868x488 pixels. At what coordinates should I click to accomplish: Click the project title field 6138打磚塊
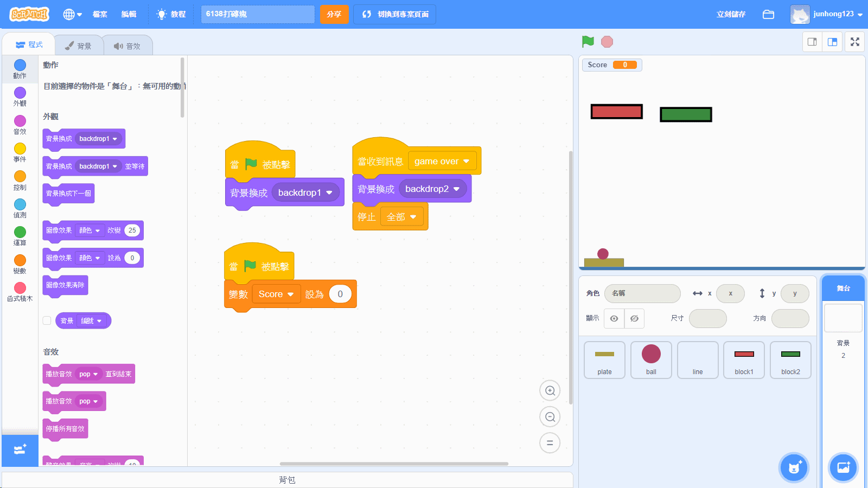[258, 14]
